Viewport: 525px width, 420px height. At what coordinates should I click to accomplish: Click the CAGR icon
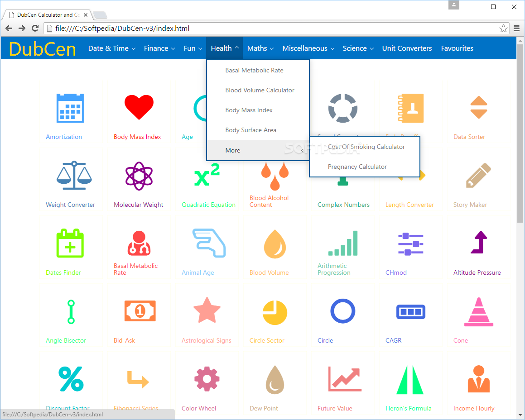click(x=411, y=312)
